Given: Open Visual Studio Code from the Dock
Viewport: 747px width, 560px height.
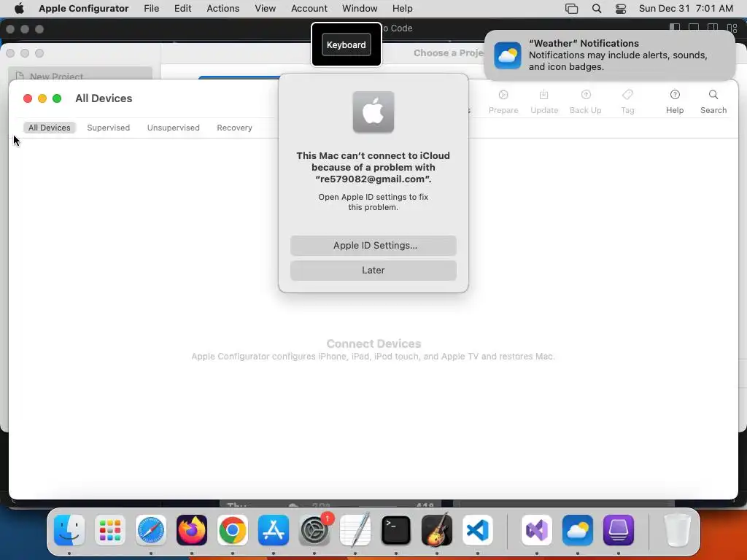Looking at the screenshot, I should pos(477,530).
